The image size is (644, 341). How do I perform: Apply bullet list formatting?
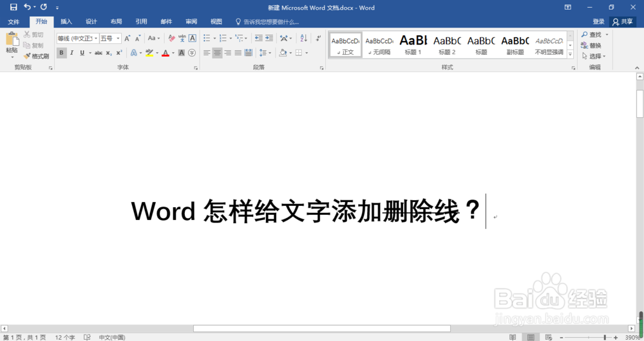pos(207,38)
